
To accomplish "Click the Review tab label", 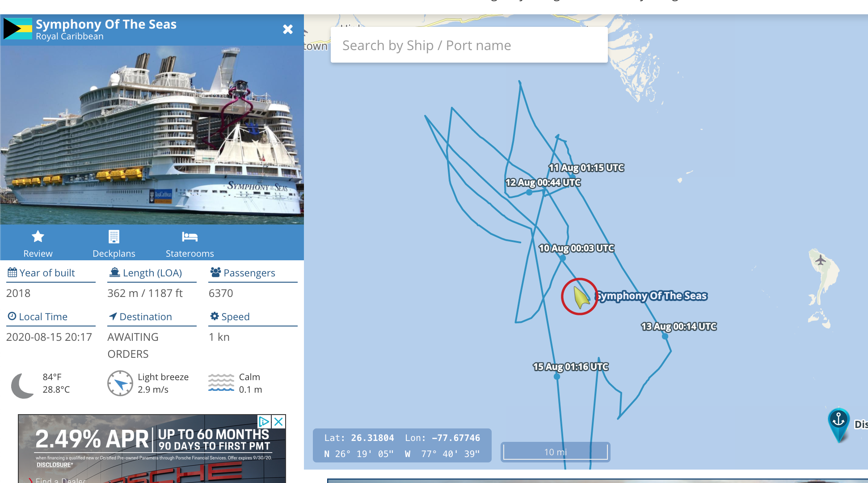I will click(x=38, y=254).
